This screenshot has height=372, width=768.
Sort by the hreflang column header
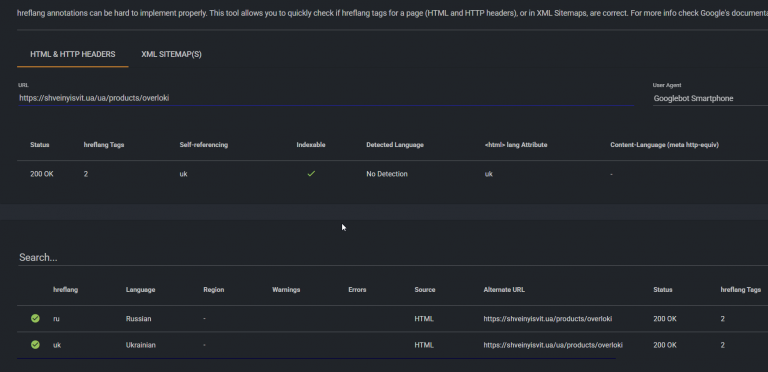66,290
